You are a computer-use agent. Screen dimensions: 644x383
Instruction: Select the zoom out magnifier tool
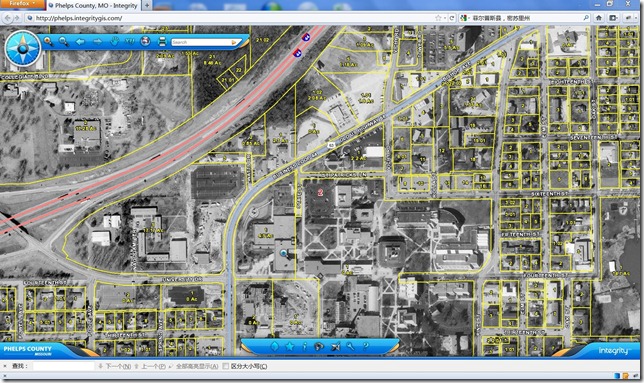(64, 41)
